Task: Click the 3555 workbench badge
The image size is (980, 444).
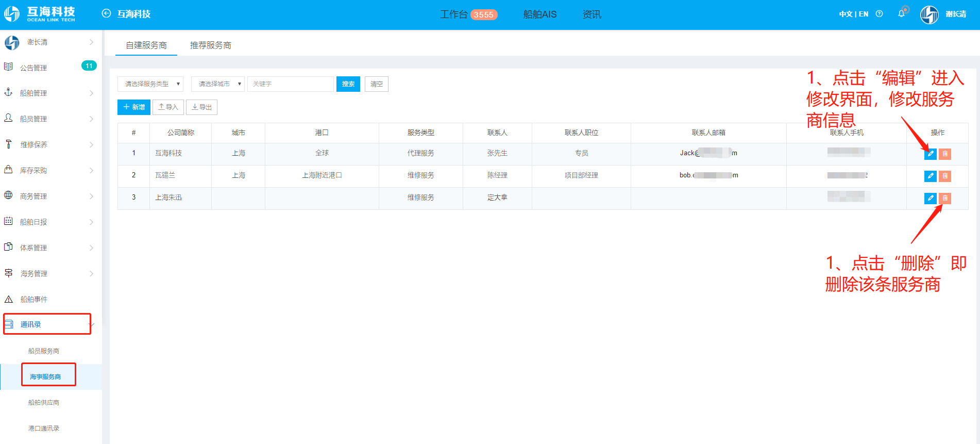Action: 483,15
